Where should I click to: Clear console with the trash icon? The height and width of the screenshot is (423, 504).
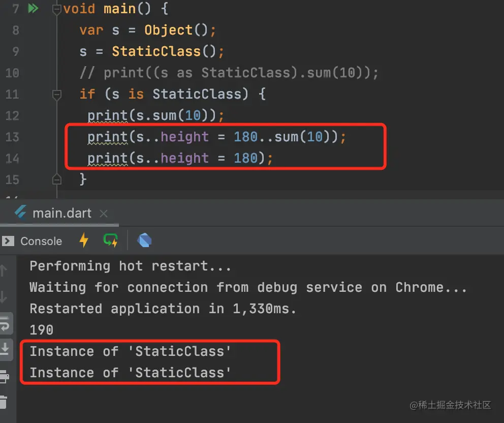click(4, 402)
